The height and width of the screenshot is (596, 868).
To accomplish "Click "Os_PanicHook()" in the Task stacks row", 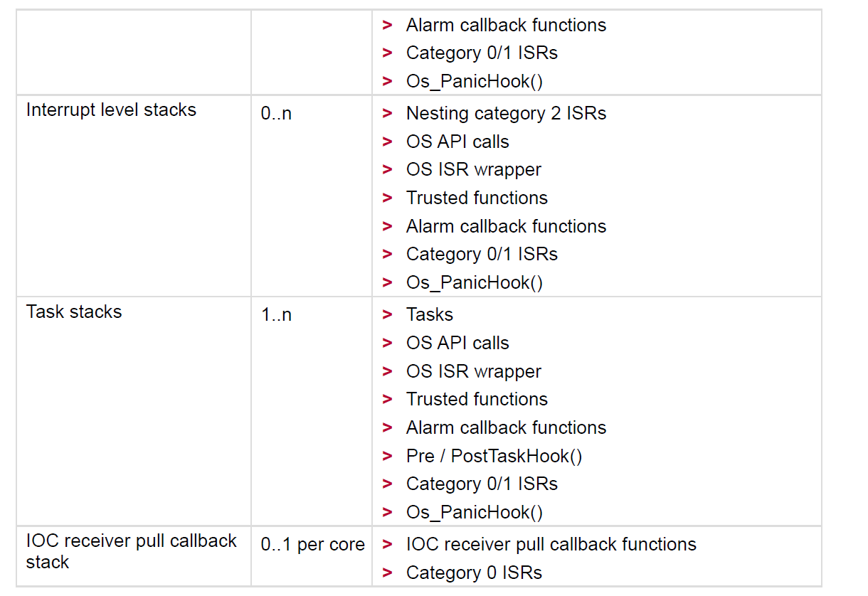I will click(474, 512).
